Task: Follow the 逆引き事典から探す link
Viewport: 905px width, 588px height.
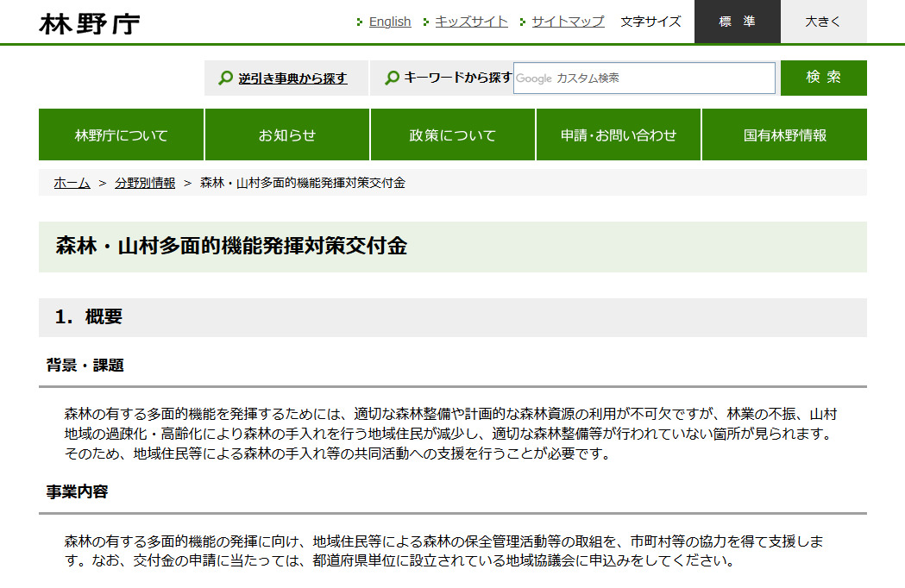Action: (292, 78)
